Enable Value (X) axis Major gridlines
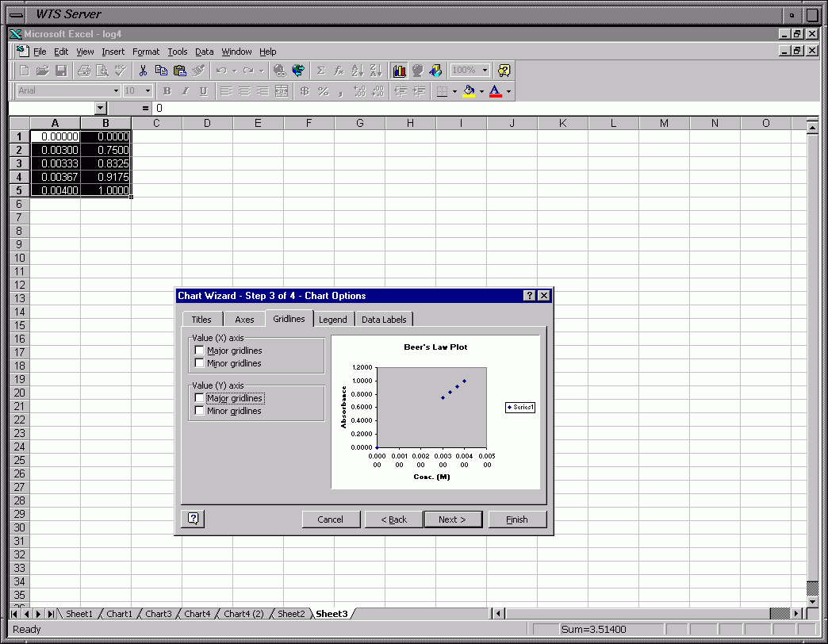This screenshot has width=828, height=644. [200, 351]
